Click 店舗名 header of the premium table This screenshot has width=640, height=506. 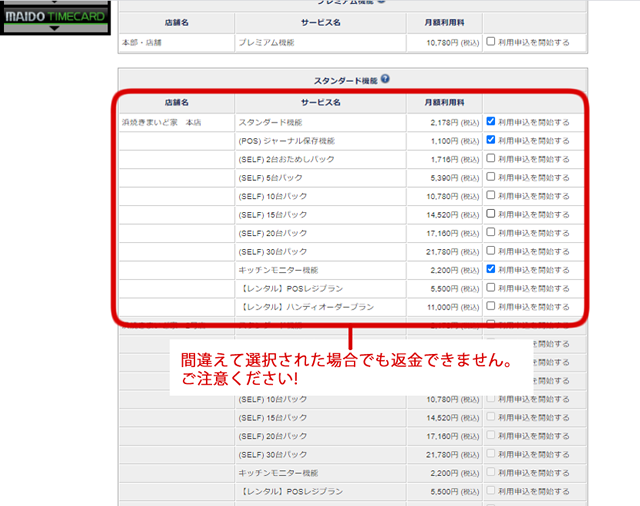177,22
